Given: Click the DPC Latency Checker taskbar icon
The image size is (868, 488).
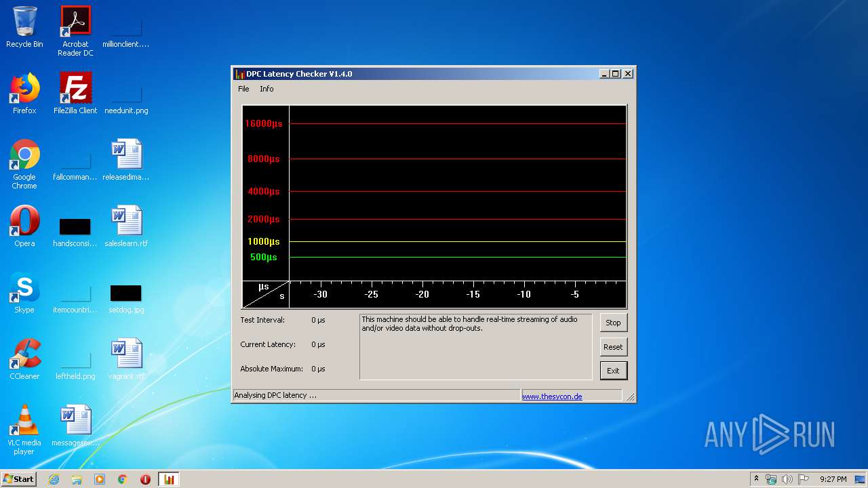Looking at the screenshot, I should [169, 479].
